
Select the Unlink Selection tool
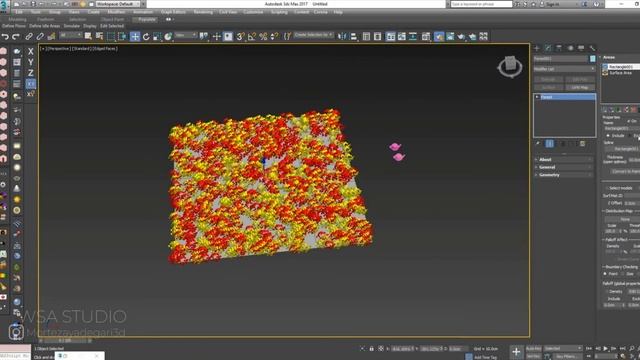click(40, 37)
